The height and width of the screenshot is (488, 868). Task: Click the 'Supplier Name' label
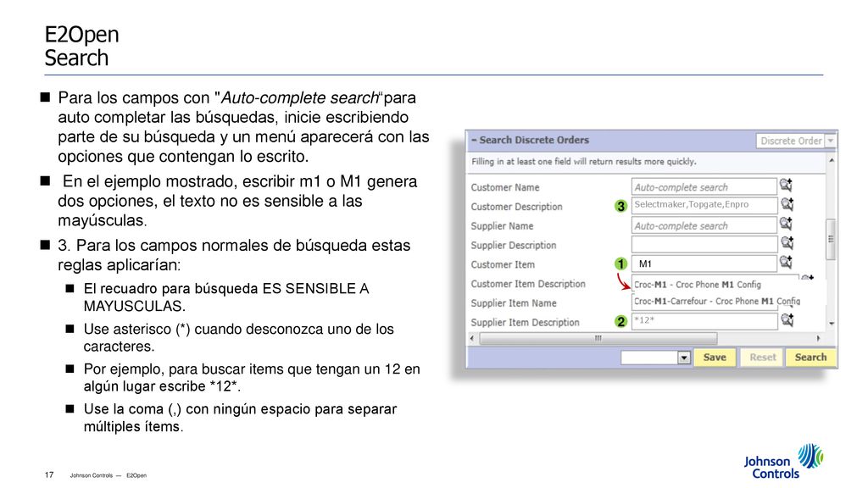tap(502, 226)
